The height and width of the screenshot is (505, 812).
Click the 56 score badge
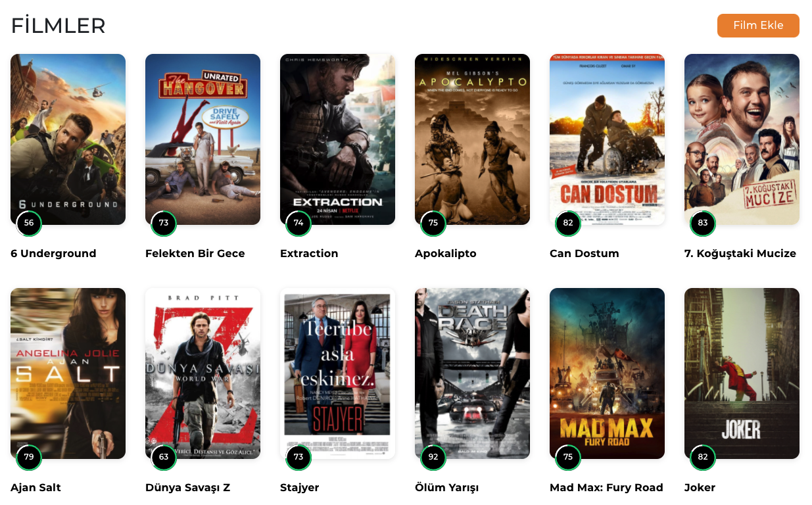point(29,223)
